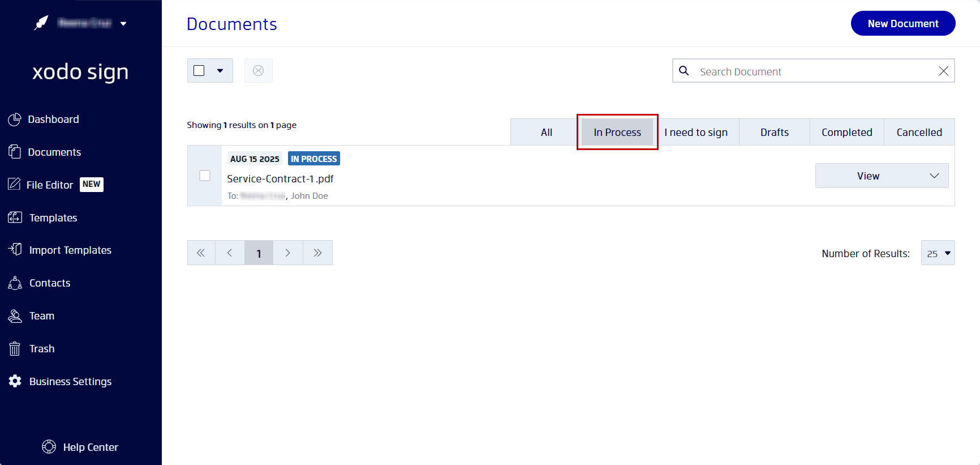Switch to the Completed tab
The width and height of the screenshot is (980, 465).
(x=847, y=132)
